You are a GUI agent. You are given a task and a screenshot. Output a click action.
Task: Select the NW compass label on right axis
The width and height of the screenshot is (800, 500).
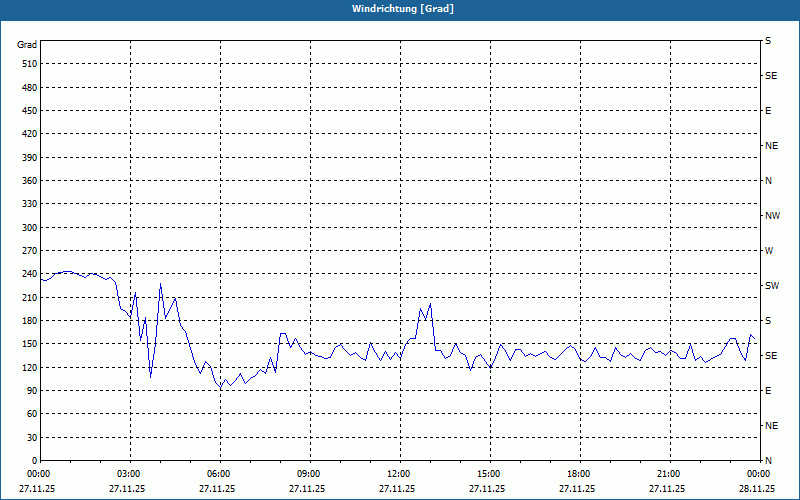point(772,215)
